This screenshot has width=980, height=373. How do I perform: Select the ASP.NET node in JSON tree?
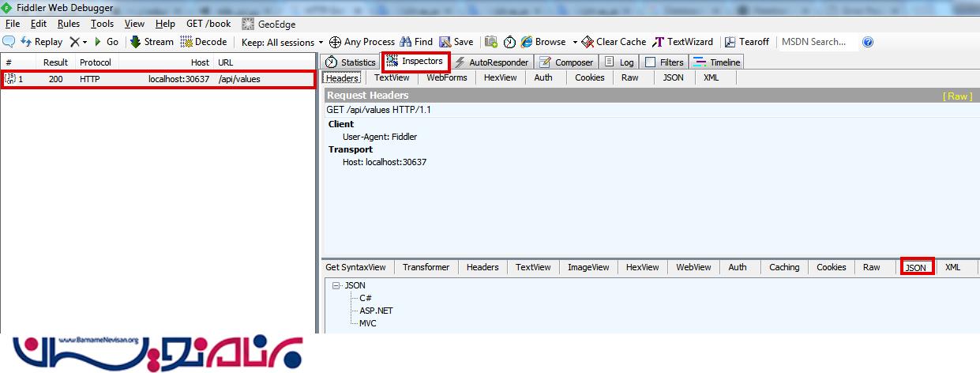point(376,311)
